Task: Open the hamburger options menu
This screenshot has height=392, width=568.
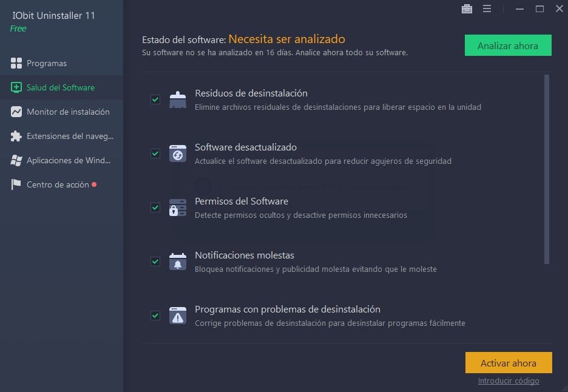Action: click(x=487, y=8)
